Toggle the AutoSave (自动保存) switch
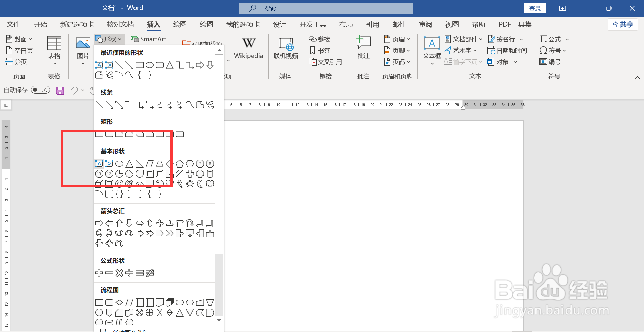Viewport: 644px width, 332px height. tap(40, 90)
